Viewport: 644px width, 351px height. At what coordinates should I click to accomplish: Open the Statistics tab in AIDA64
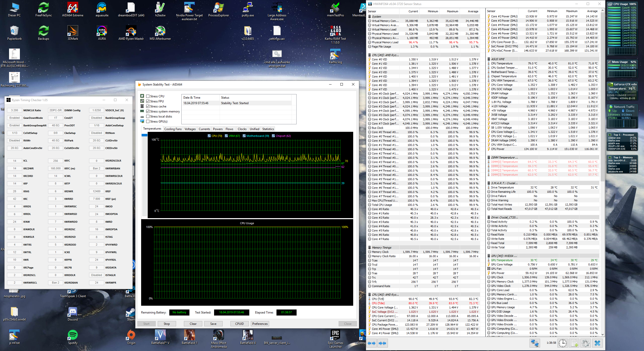coord(268,129)
